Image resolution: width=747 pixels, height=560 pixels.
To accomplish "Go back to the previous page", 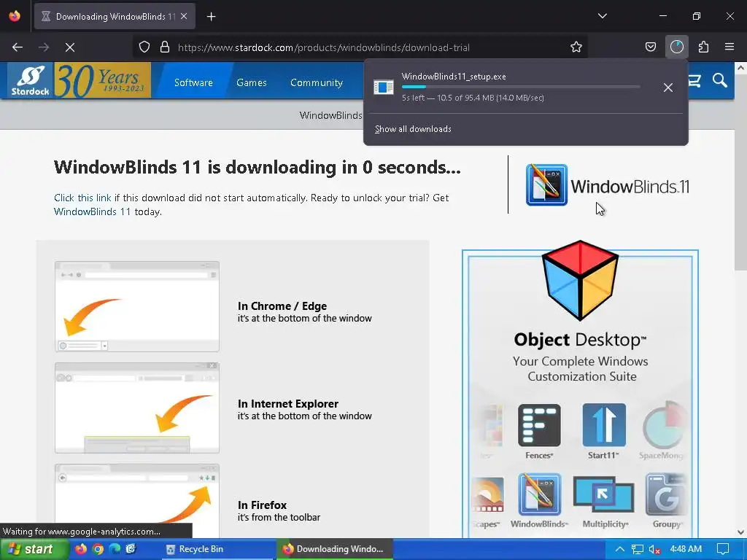I will tap(18, 47).
